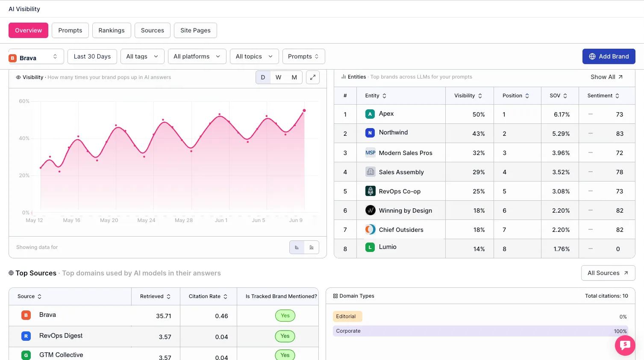The width and height of the screenshot is (644, 360).
Task: Click the Apex brand logo icon
Action: tap(370, 114)
